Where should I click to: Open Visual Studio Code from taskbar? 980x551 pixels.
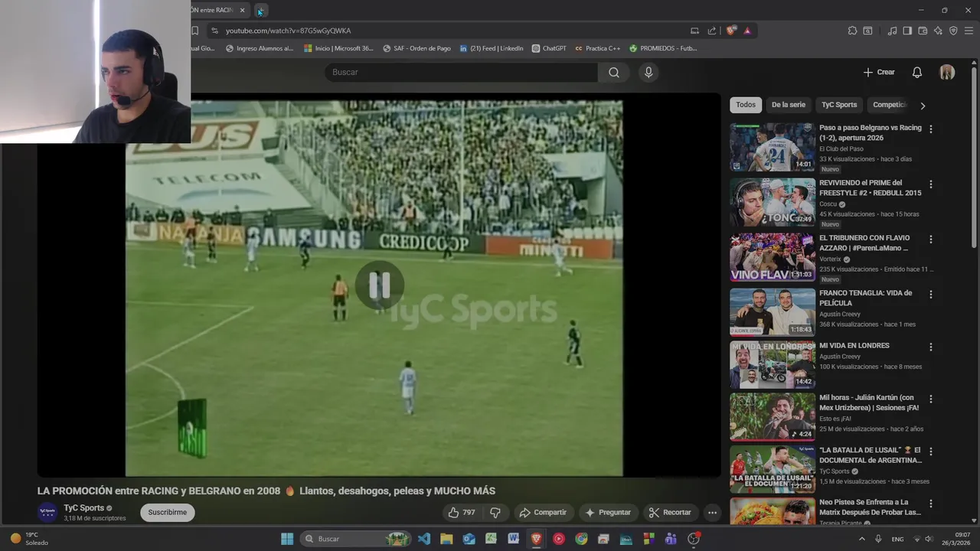pos(424,539)
